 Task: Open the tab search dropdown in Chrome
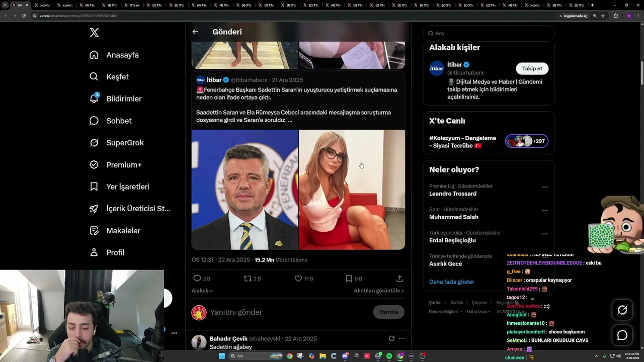[5, 5]
